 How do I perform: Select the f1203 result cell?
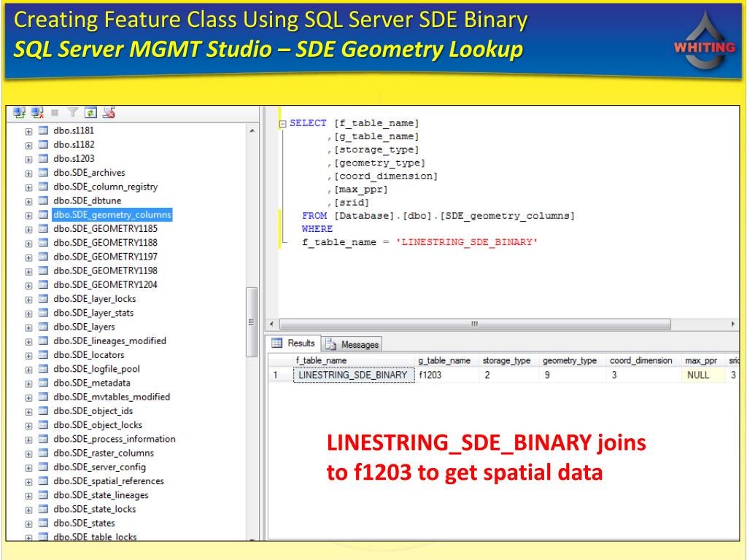(447, 376)
